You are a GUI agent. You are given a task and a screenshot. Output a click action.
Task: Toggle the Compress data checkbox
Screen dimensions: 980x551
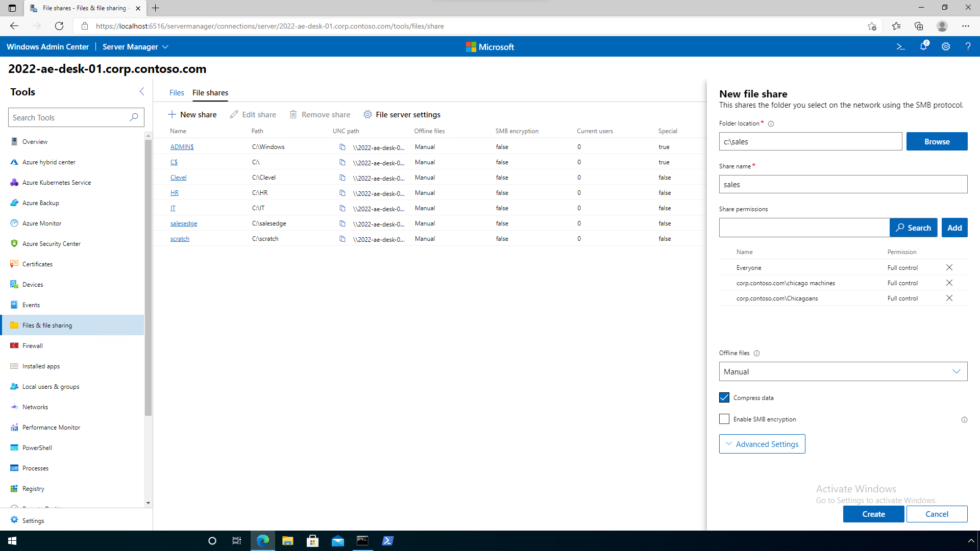[x=724, y=397]
